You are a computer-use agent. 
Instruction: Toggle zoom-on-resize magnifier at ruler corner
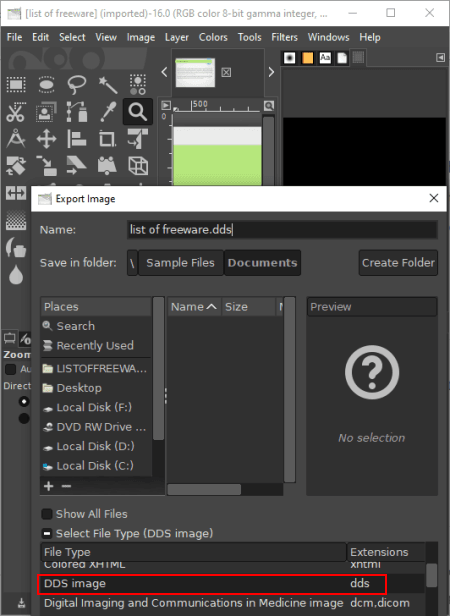point(268,105)
